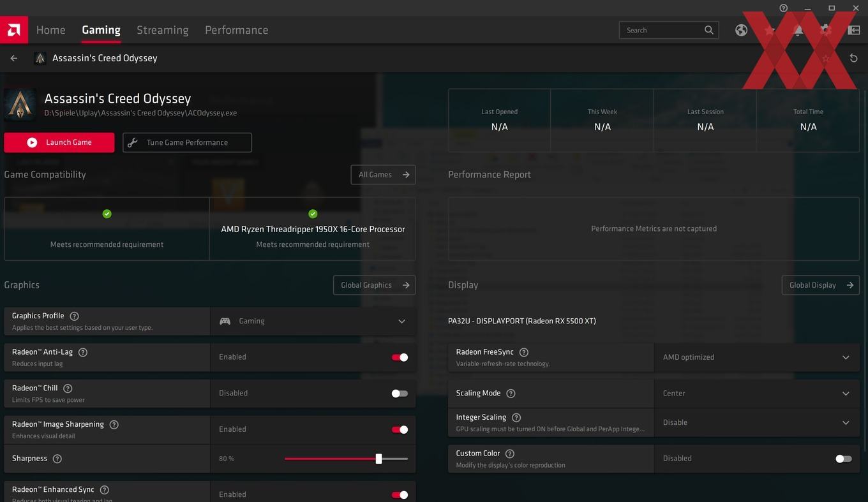Image resolution: width=868 pixels, height=502 pixels.
Task: Click help icon next to Radeon Chill
Action: (68, 388)
